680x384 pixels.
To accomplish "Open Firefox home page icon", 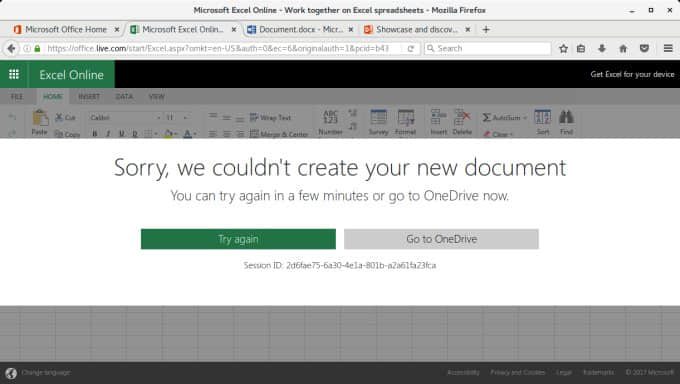I will pos(623,49).
